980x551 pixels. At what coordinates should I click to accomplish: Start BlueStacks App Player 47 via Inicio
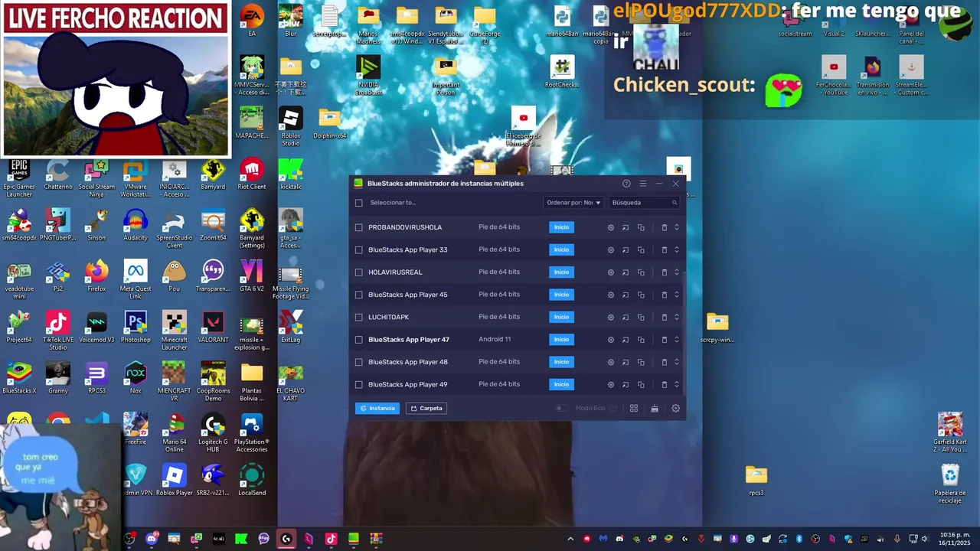[x=561, y=340]
